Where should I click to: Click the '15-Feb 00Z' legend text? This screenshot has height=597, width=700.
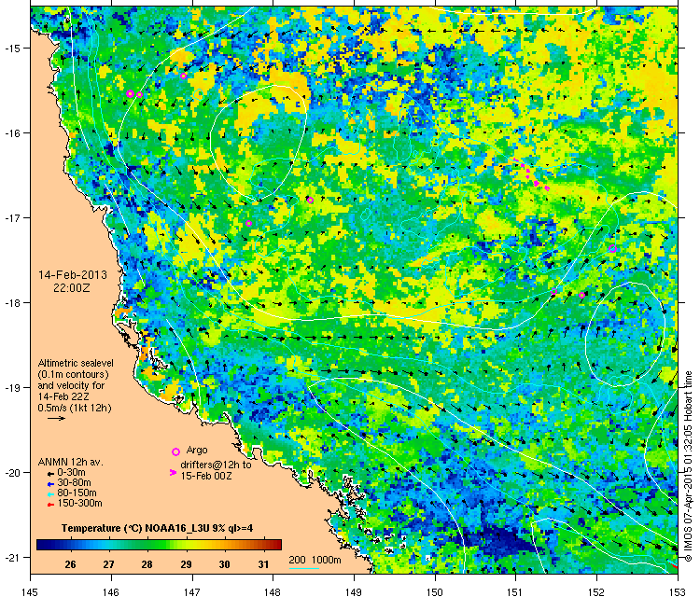pos(206,476)
